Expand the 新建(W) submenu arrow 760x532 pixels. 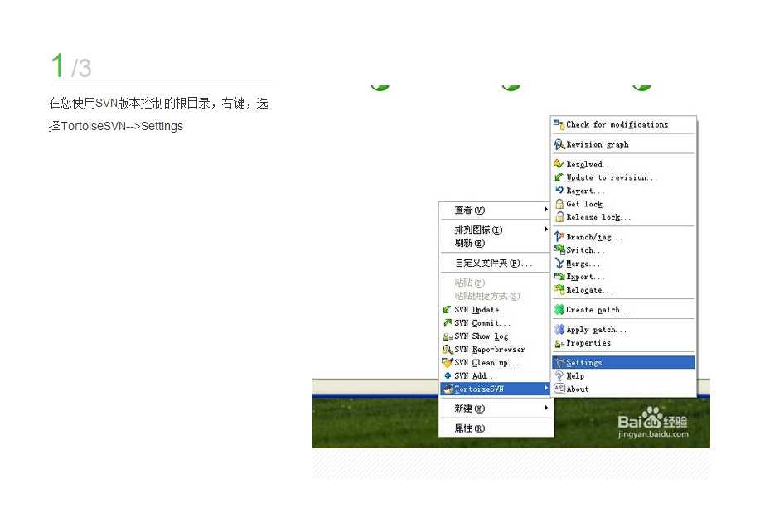pos(546,408)
